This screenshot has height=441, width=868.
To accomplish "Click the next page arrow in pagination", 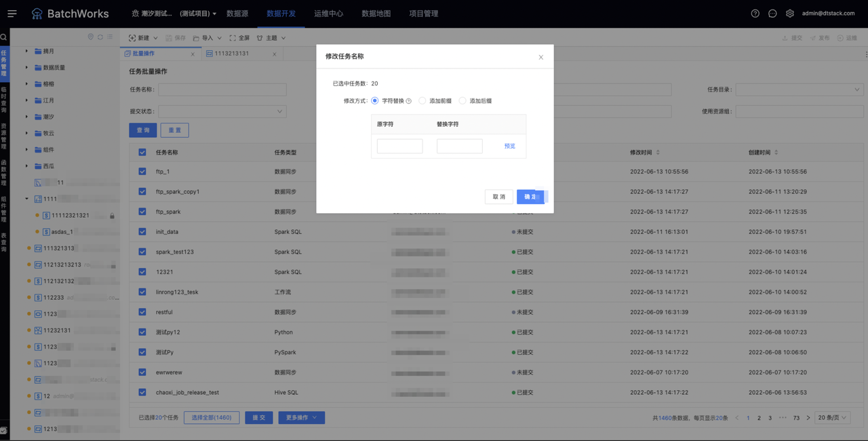I will coord(808,418).
